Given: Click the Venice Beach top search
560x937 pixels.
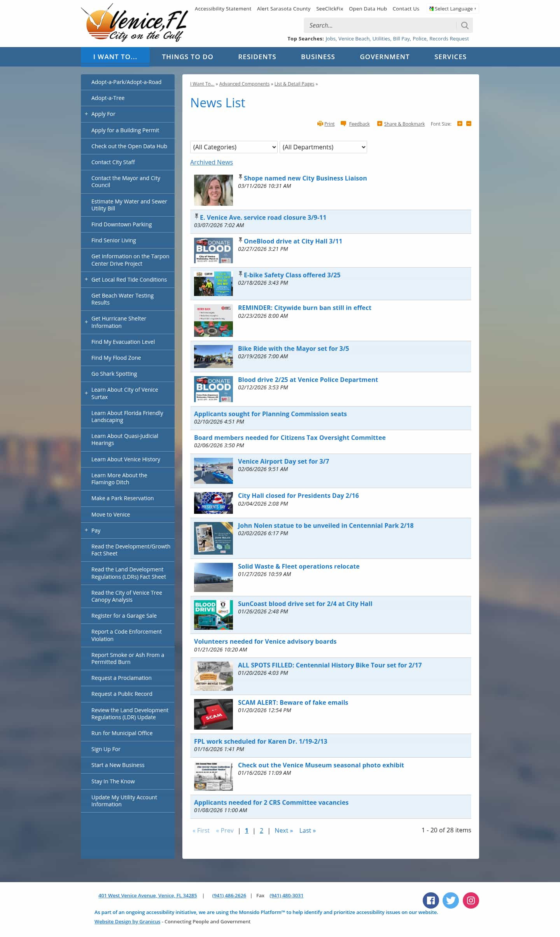Looking at the screenshot, I should [353, 39].
